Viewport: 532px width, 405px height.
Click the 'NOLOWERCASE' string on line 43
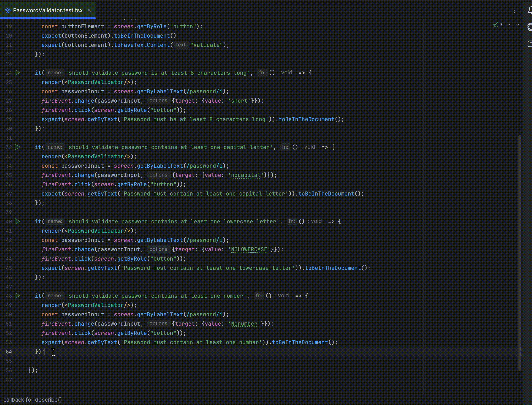(249, 250)
